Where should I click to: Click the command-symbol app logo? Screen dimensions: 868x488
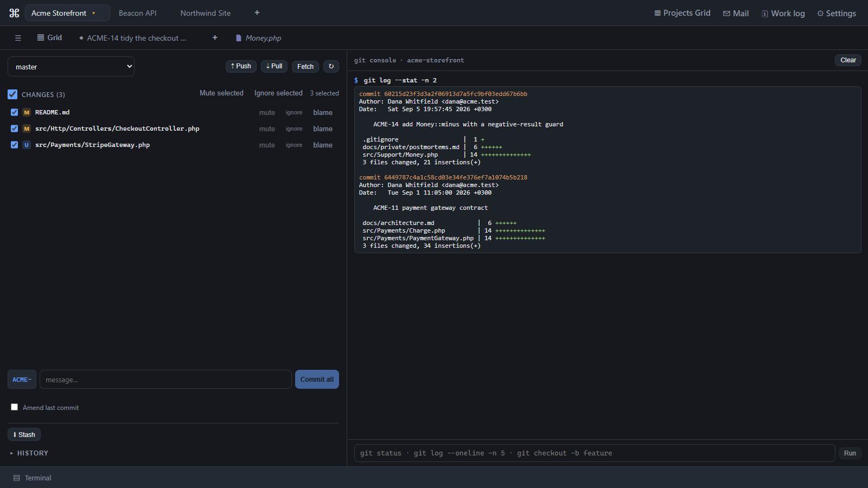tap(14, 13)
